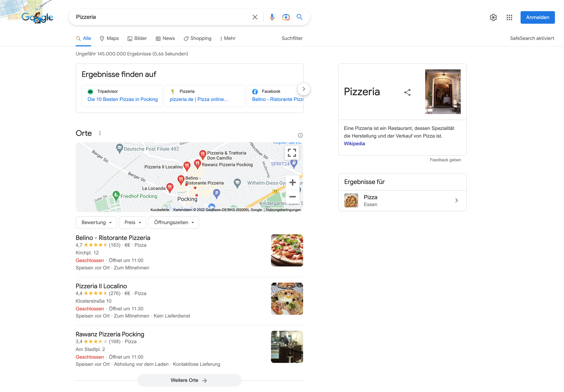Open the map Nutzungsbedingungen link
Viewport: 564px width, 392px height.
(283, 210)
